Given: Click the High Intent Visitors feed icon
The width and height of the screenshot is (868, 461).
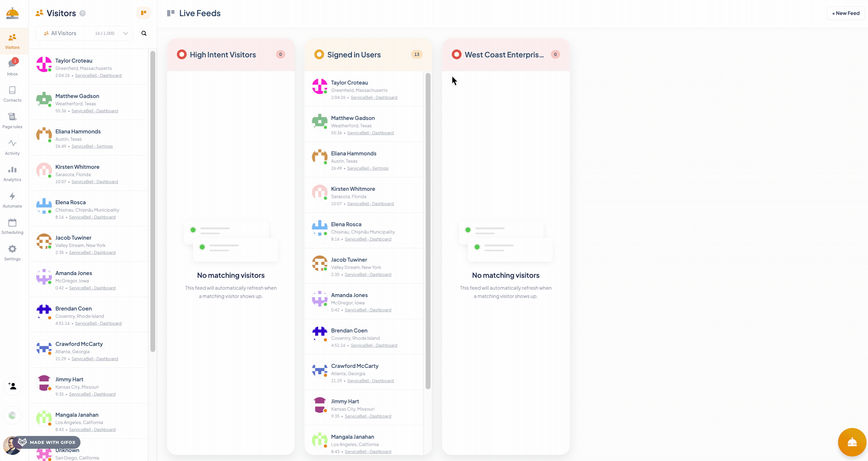Looking at the screenshot, I should pos(181,54).
